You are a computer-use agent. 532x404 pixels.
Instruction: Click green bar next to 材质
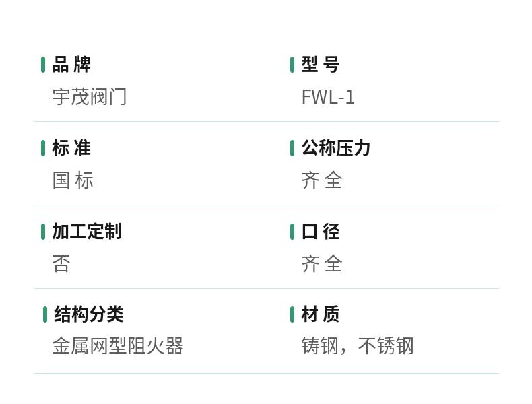point(292,314)
